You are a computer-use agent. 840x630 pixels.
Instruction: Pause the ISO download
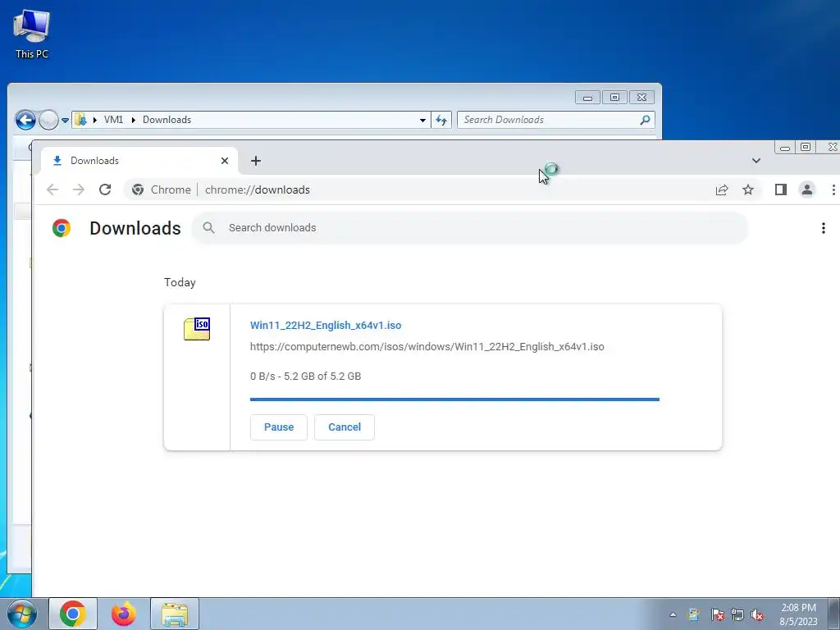(x=279, y=427)
